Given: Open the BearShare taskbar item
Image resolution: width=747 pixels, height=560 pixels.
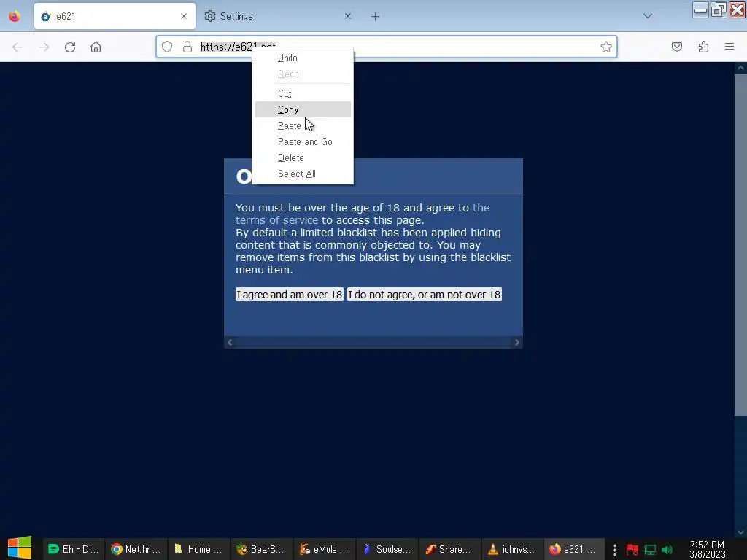Looking at the screenshot, I should click(x=261, y=549).
